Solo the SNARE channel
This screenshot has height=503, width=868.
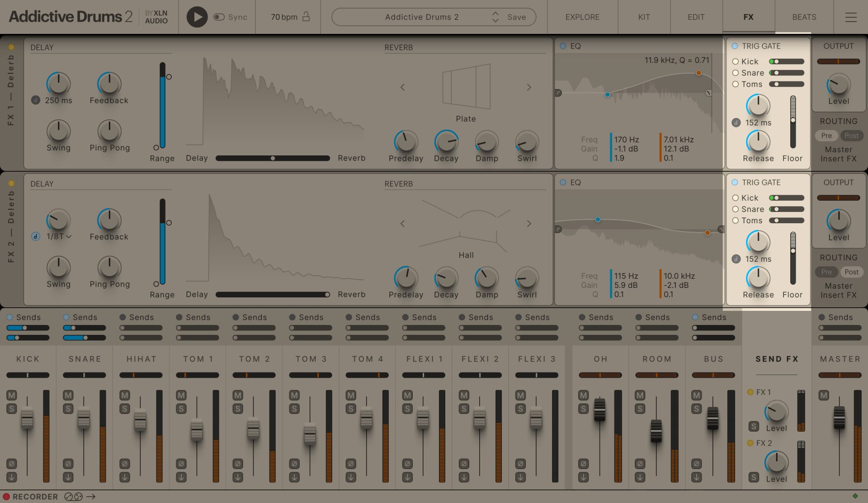point(68,409)
